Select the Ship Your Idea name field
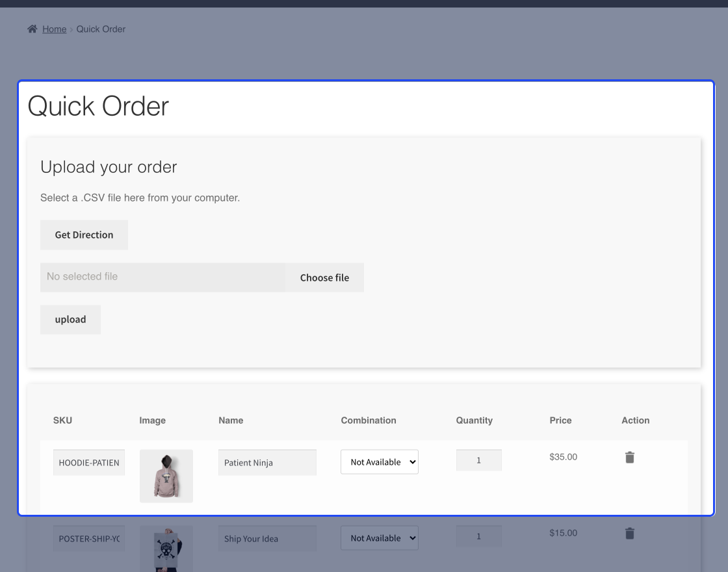This screenshot has width=728, height=572. (x=267, y=538)
